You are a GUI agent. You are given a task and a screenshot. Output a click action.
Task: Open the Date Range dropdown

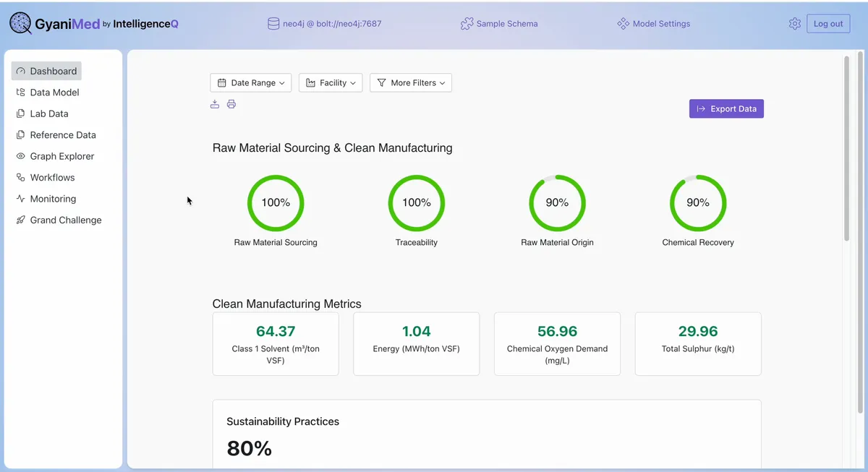pos(251,83)
